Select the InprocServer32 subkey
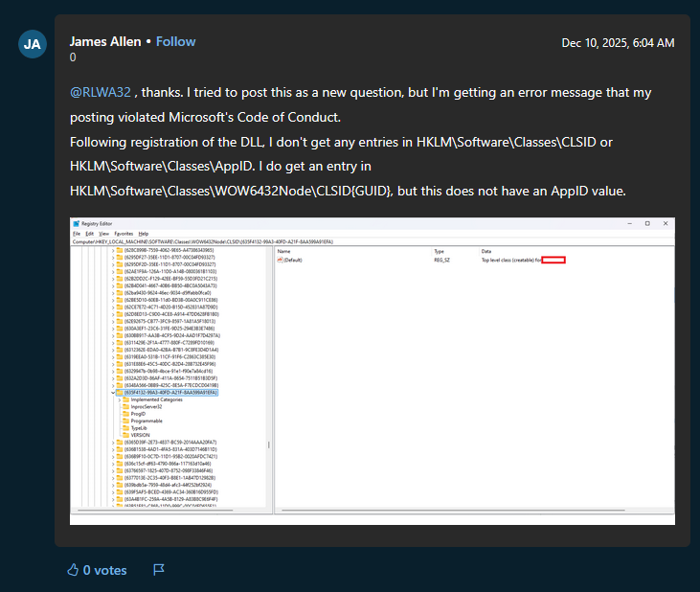Image resolution: width=700 pixels, height=592 pixels. 146,407
